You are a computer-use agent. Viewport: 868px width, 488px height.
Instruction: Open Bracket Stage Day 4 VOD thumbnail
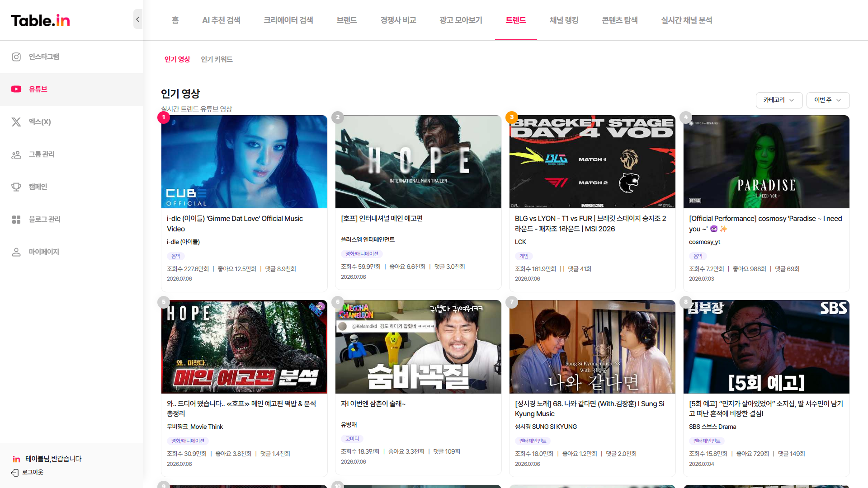(592, 162)
